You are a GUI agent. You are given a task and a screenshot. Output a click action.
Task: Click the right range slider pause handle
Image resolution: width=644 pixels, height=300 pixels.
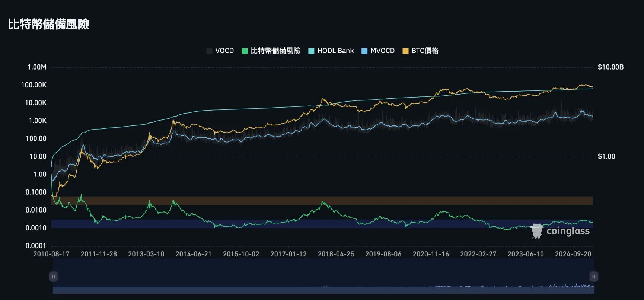pos(594,277)
